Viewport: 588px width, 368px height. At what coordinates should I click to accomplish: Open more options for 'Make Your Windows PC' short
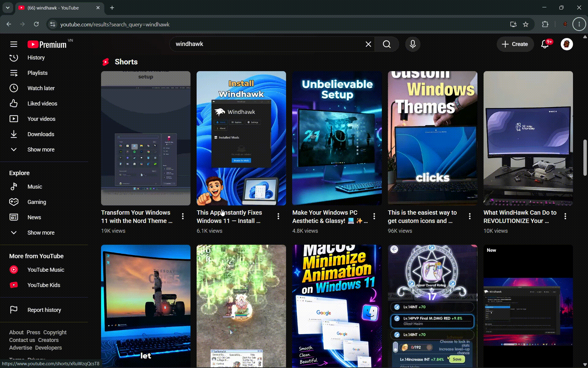pyautogui.click(x=374, y=217)
